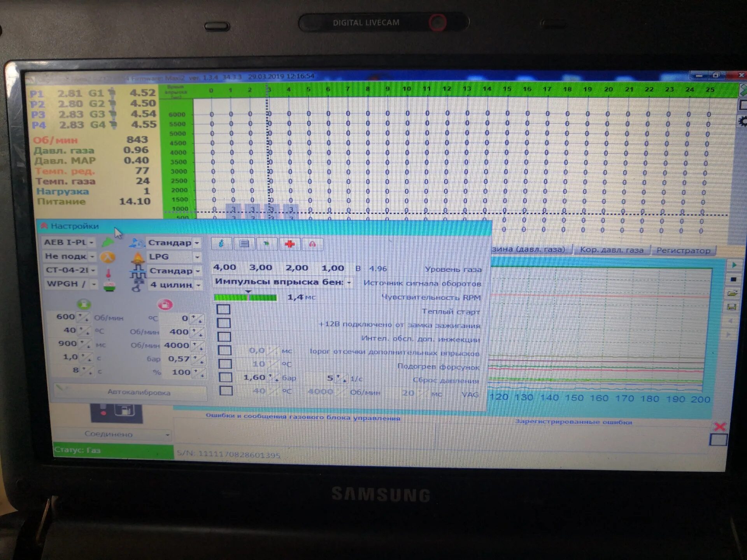Toggle the Интел. обсл. доп. инжекции checkbox
The height and width of the screenshot is (560, 747).
point(224,336)
